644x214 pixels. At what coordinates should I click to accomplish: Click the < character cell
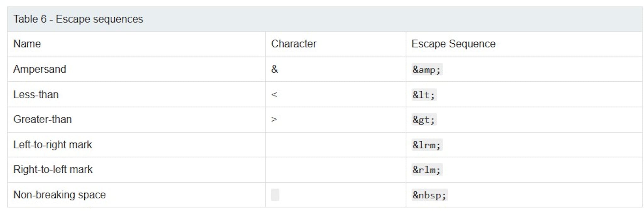point(274,95)
